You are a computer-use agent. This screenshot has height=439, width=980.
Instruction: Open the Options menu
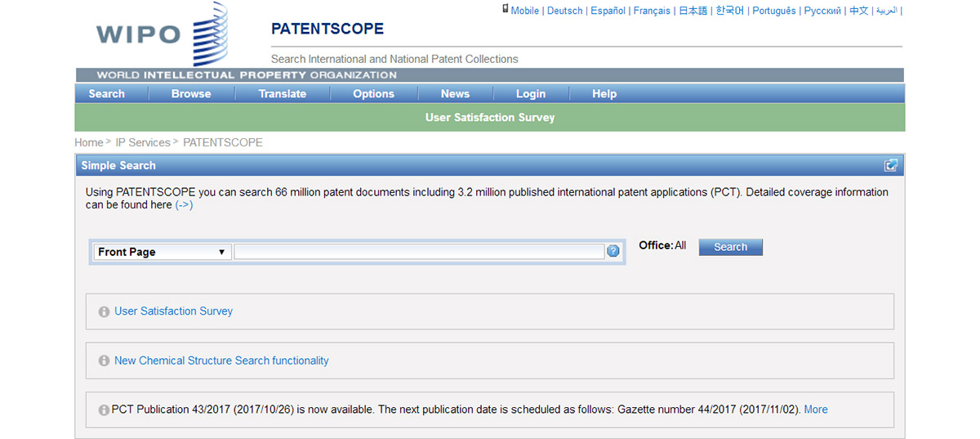pos(374,93)
